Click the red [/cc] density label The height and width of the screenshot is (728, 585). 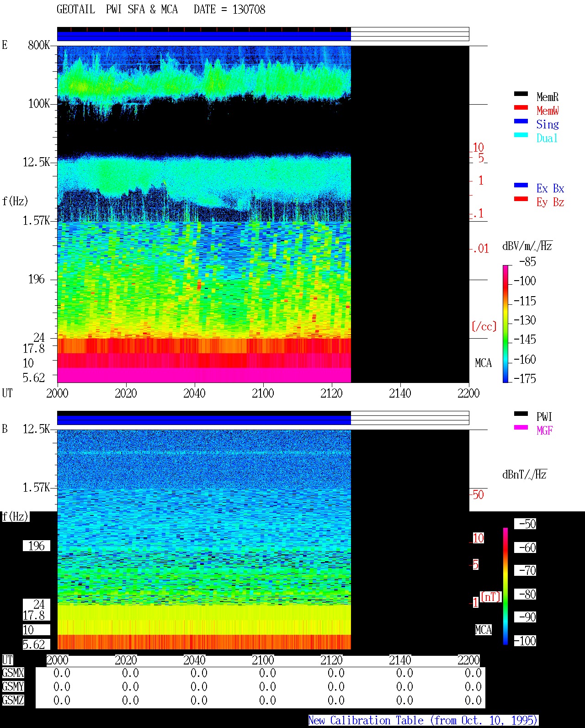click(484, 326)
